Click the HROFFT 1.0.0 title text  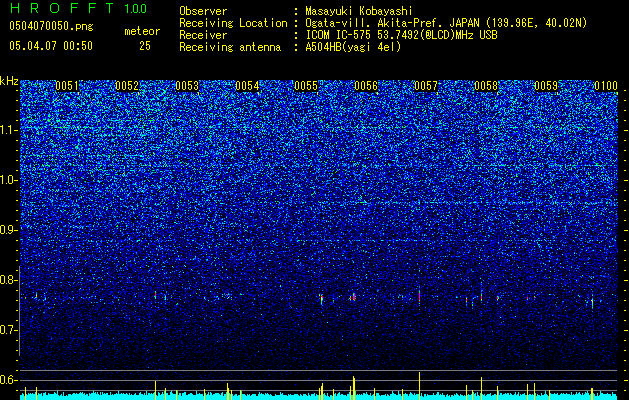click(x=78, y=8)
